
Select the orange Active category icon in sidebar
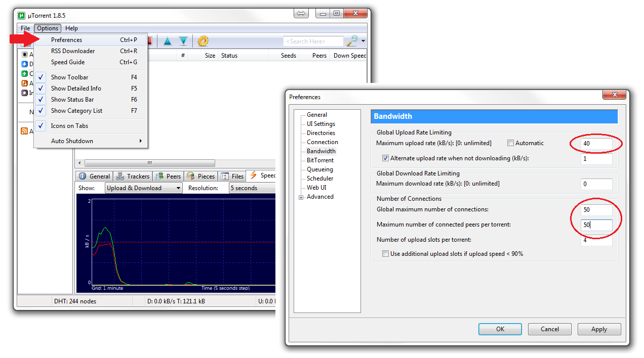[x=24, y=83]
